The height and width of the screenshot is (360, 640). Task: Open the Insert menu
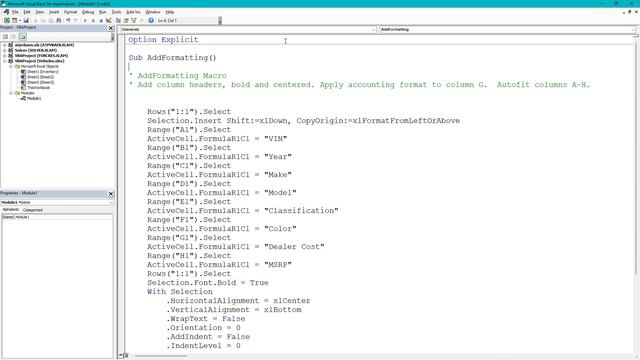pos(54,12)
